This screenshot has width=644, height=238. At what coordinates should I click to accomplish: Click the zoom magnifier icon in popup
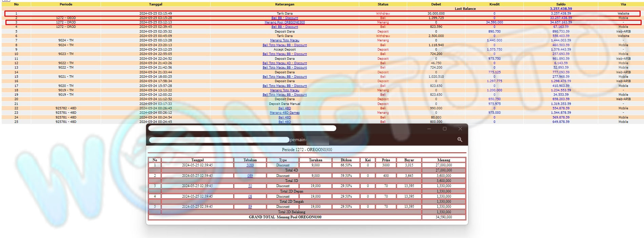[460, 140]
